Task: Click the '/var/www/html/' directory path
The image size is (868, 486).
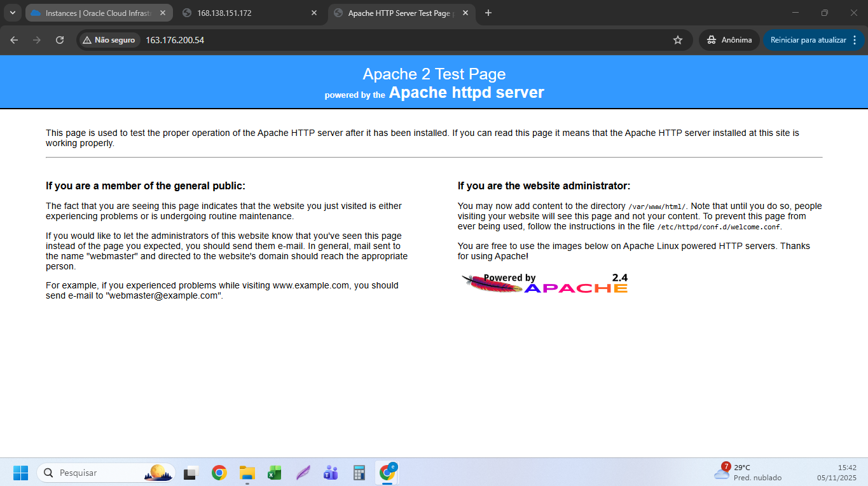Action: 657,206
